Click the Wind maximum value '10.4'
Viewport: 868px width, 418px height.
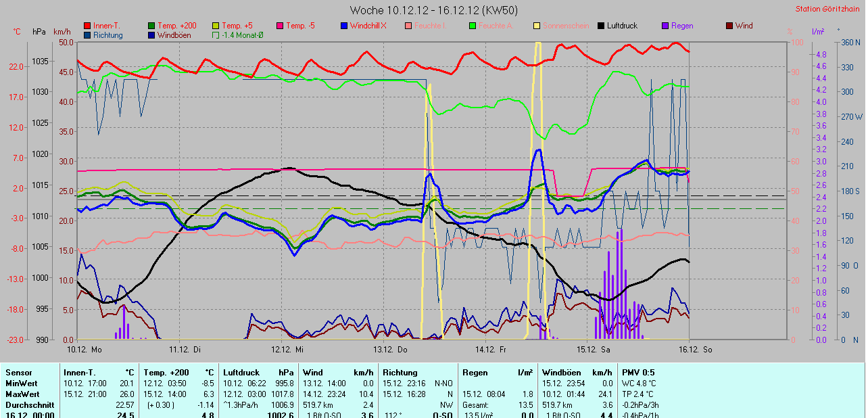click(x=366, y=394)
